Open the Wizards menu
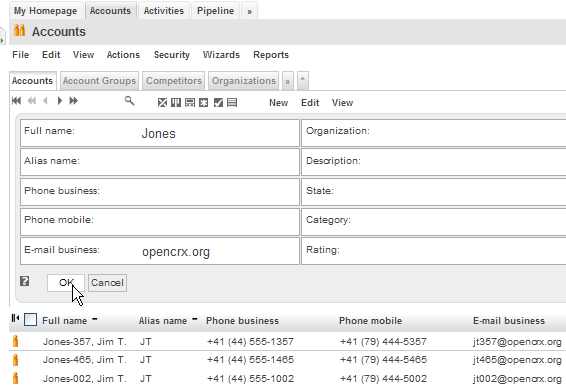 click(221, 55)
